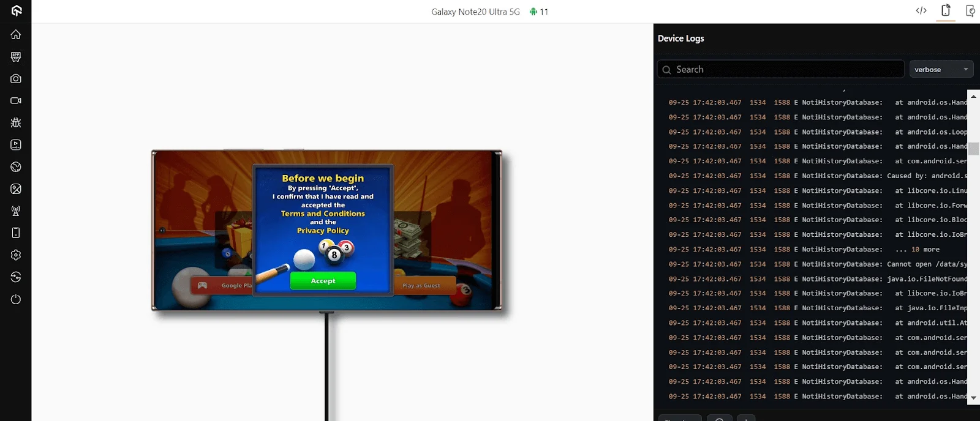Click the 'Before we begin' dialog title

click(x=323, y=178)
